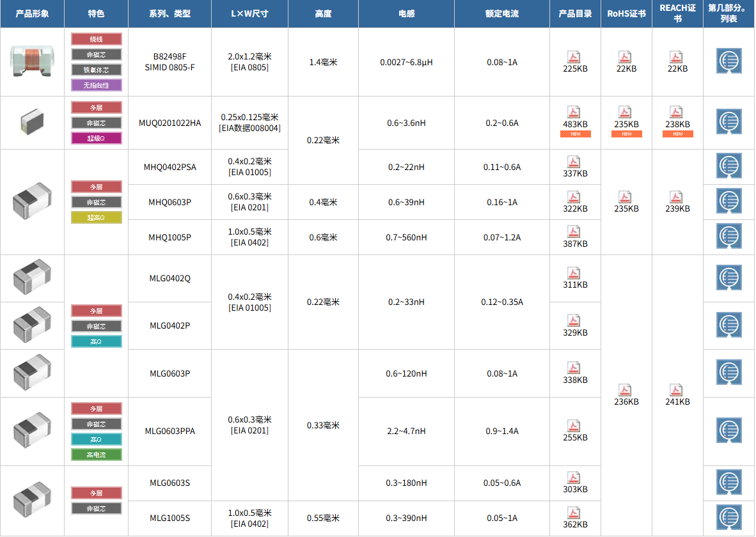Click the MUQ0201022HA product image
Viewport: 756px width, 537px height.
33,121
